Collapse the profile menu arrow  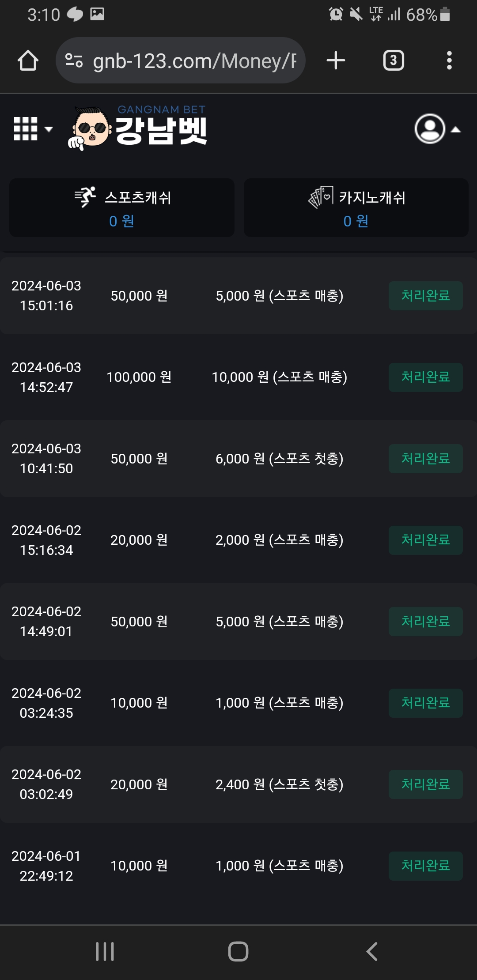point(456,130)
